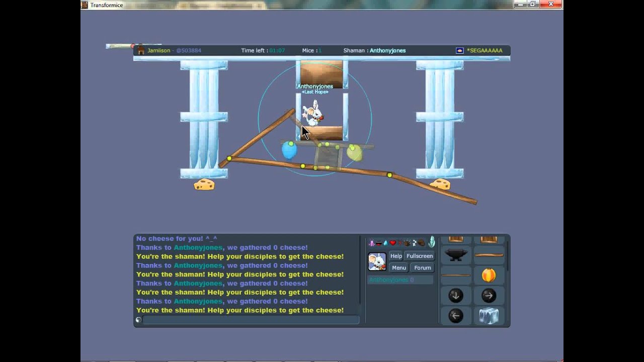Click the «Last Hope» title under player name
The width and height of the screenshot is (644, 362).
(315, 92)
